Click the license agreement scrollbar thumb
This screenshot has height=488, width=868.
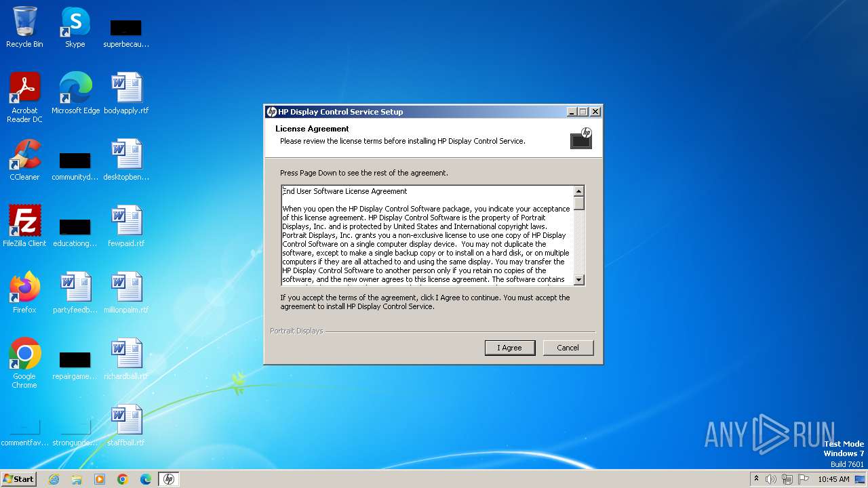pyautogui.click(x=578, y=203)
